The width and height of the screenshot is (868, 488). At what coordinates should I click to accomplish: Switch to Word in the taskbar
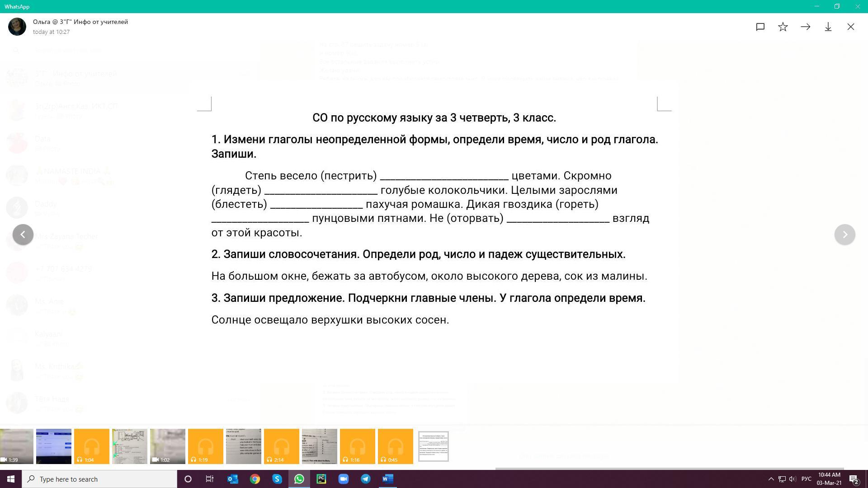click(x=388, y=479)
